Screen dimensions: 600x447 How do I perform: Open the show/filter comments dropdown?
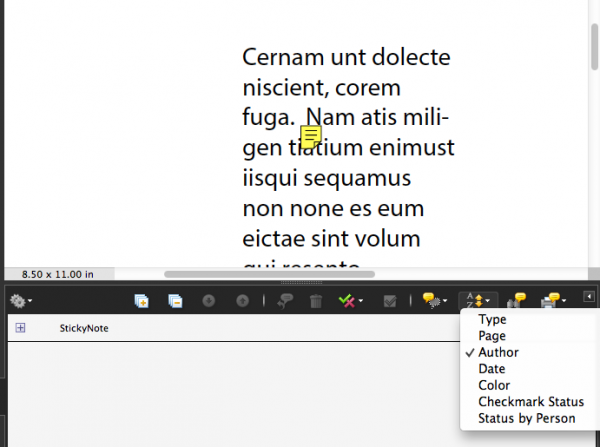[x=434, y=300]
